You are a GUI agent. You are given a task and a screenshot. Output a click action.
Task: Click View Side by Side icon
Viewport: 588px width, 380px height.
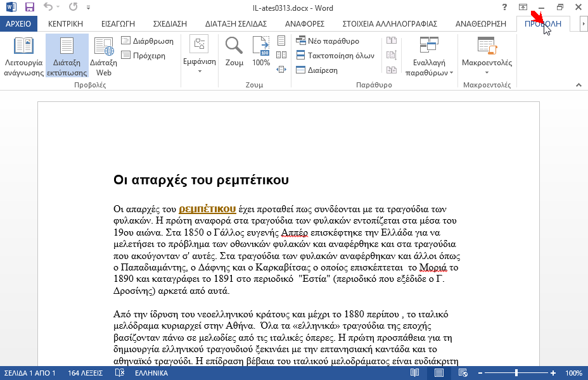pos(392,41)
